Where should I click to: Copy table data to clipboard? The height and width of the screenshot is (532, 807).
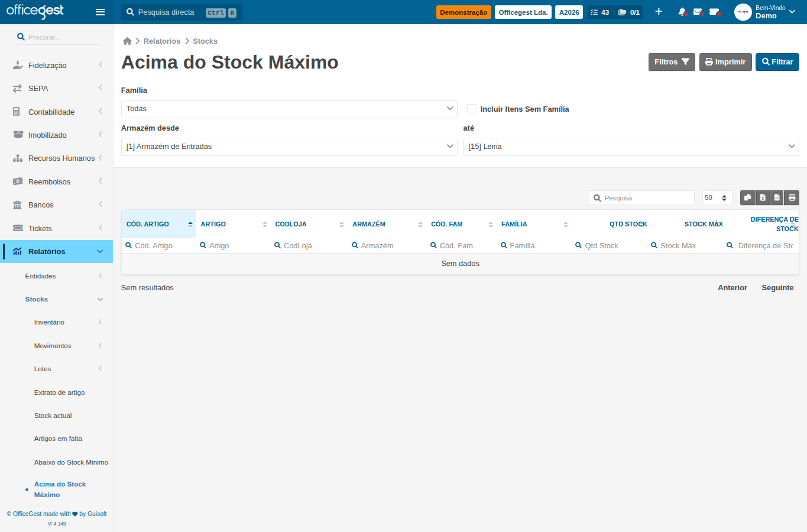748,197
